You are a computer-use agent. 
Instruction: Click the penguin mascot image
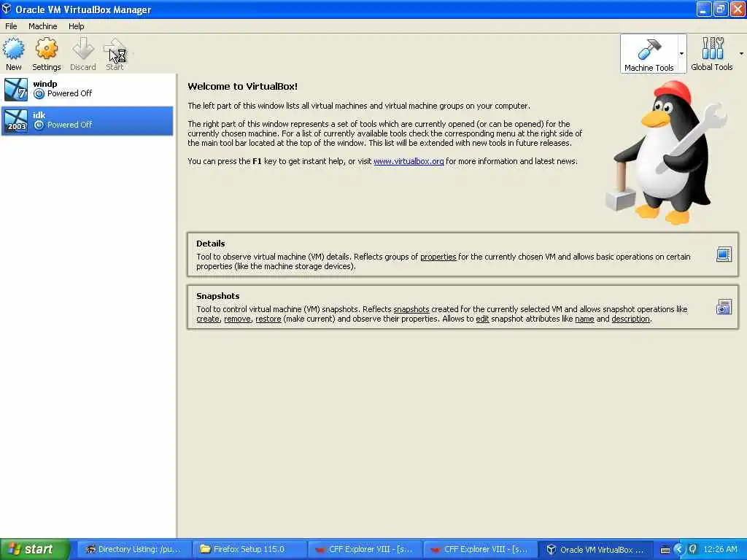(666, 152)
